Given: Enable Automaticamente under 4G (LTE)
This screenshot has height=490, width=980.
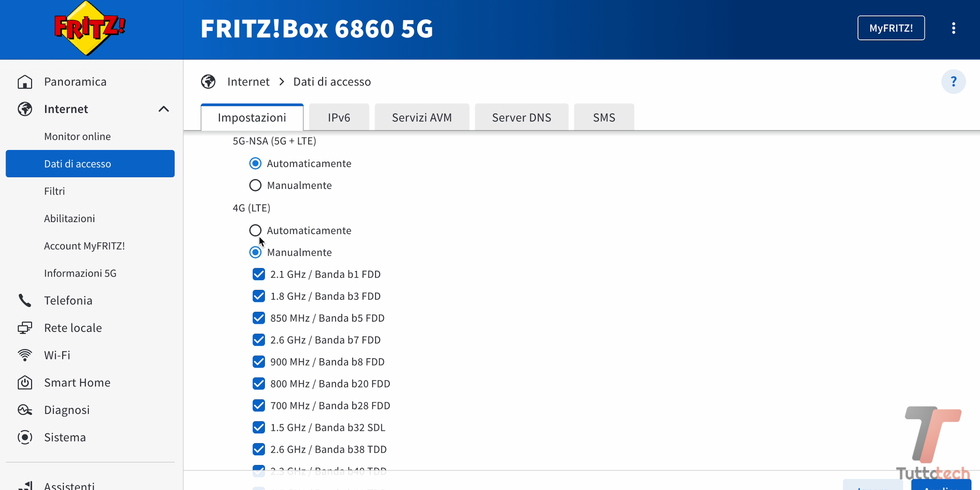Looking at the screenshot, I should pos(255,230).
